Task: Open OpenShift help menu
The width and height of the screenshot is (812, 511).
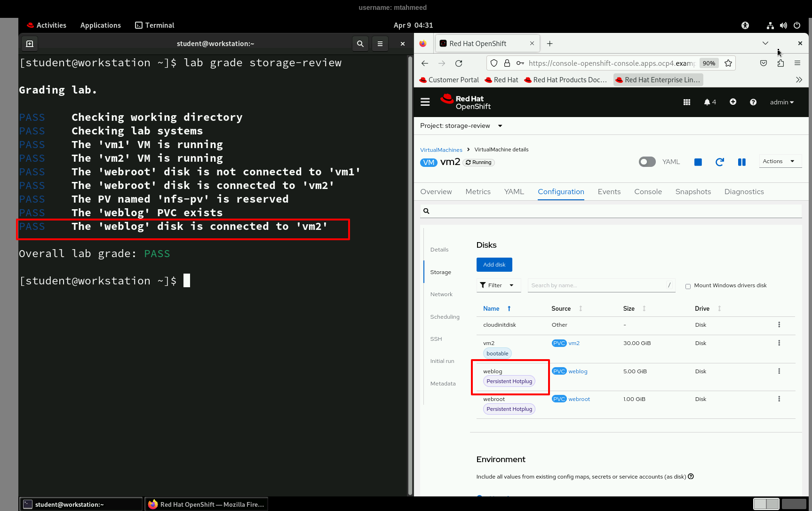Action: (753, 102)
